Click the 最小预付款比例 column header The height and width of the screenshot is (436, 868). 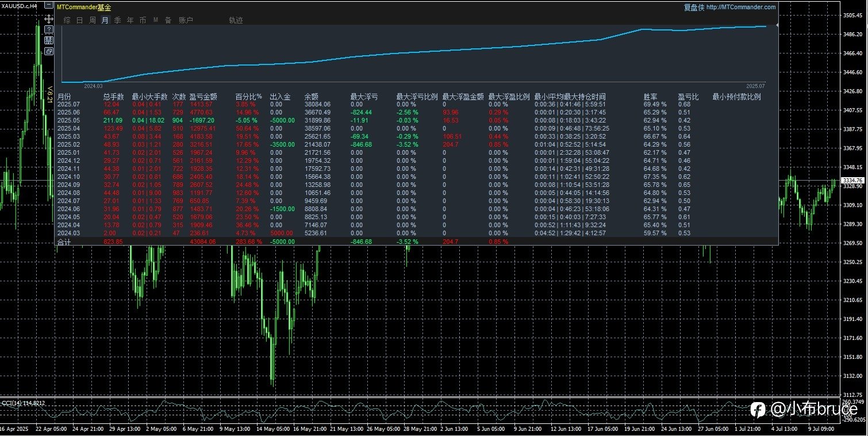pos(737,97)
